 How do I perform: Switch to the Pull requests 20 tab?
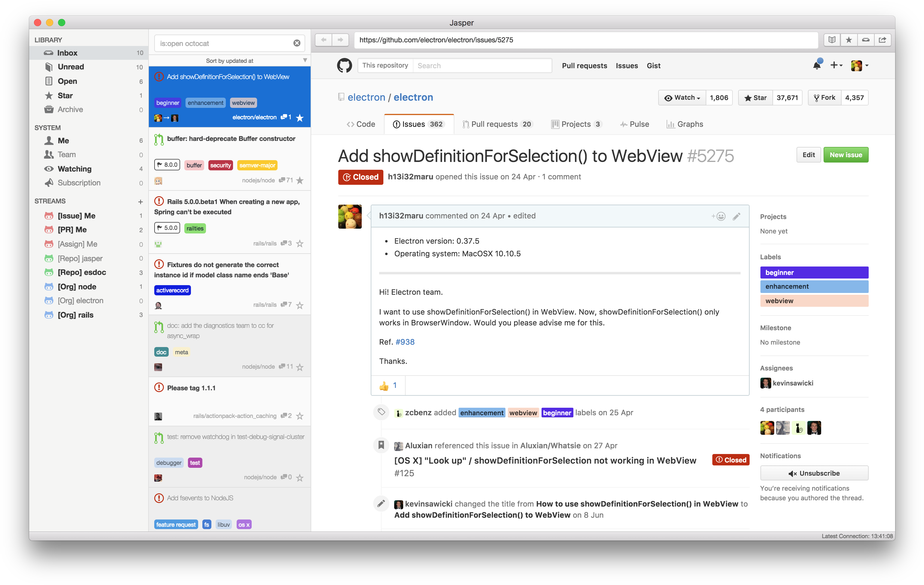pyautogui.click(x=497, y=124)
